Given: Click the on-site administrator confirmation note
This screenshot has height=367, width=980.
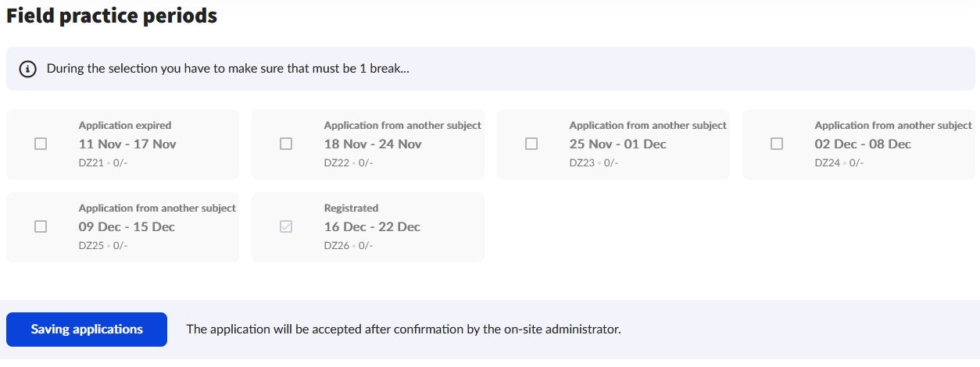Looking at the screenshot, I should tap(403, 330).
